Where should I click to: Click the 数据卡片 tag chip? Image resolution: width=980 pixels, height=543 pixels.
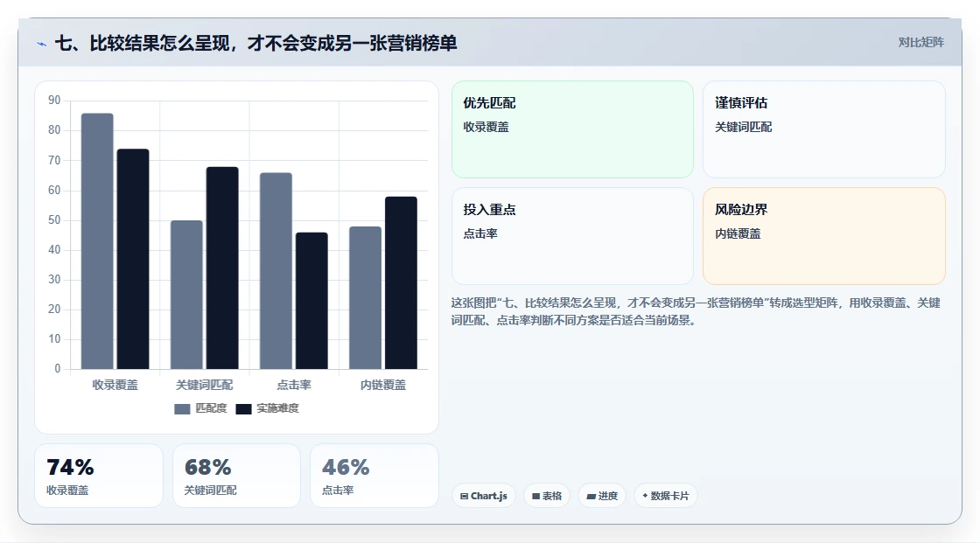coord(666,496)
